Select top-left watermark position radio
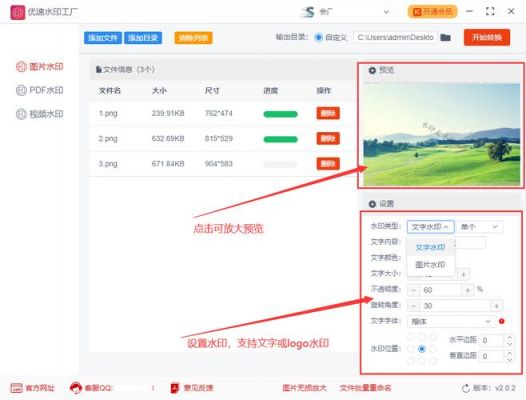Image resolution: width=526 pixels, height=400 pixels. click(411, 337)
